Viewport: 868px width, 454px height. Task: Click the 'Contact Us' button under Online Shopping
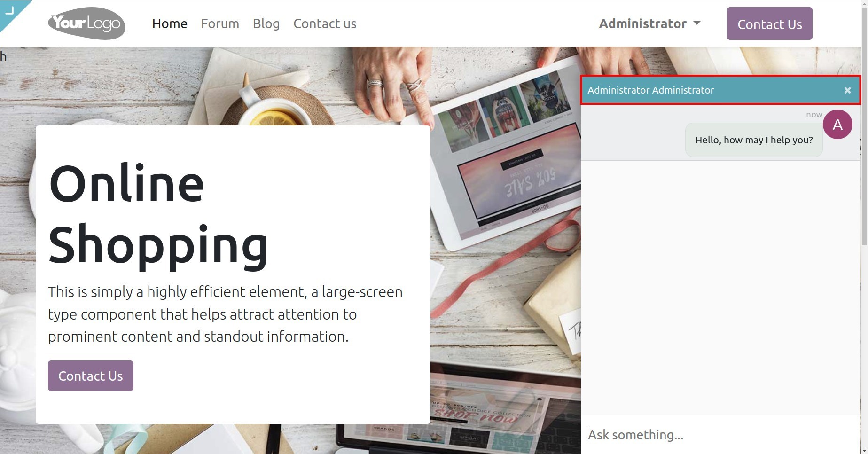pos(91,376)
